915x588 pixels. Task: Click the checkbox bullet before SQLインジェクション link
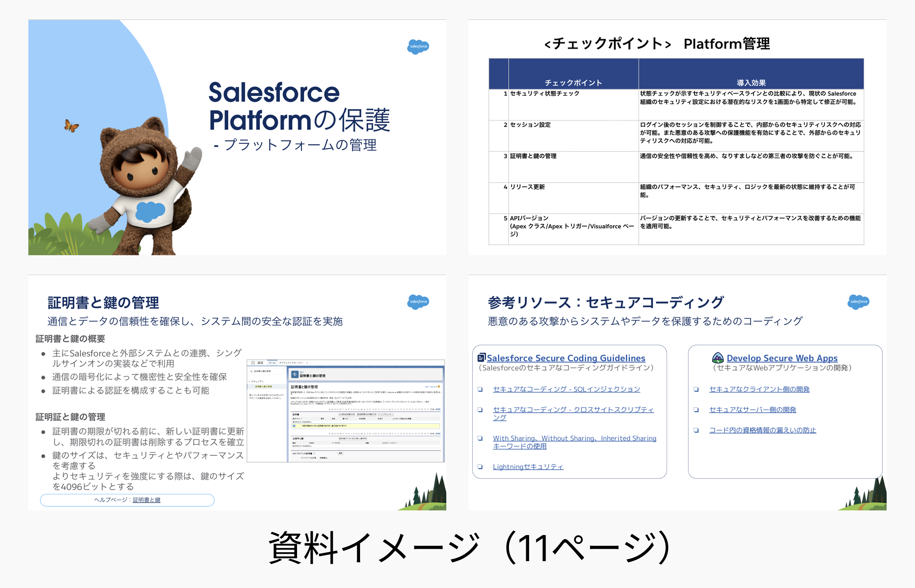480,390
